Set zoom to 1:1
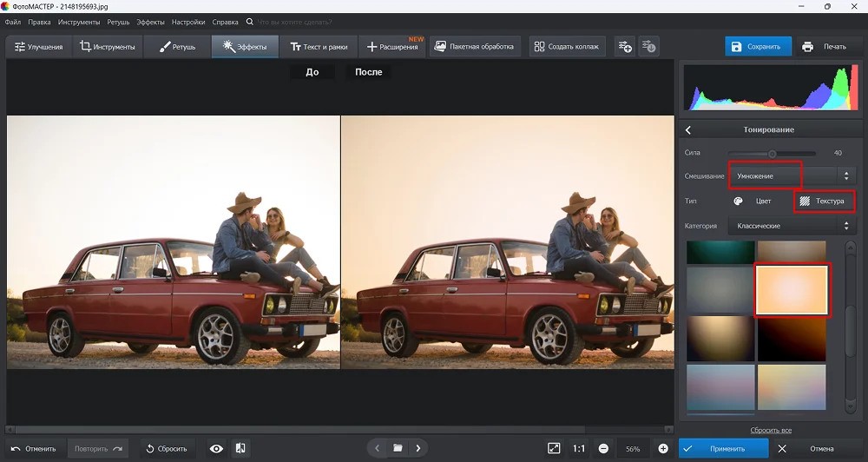 pyautogui.click(x=578, y=449)
